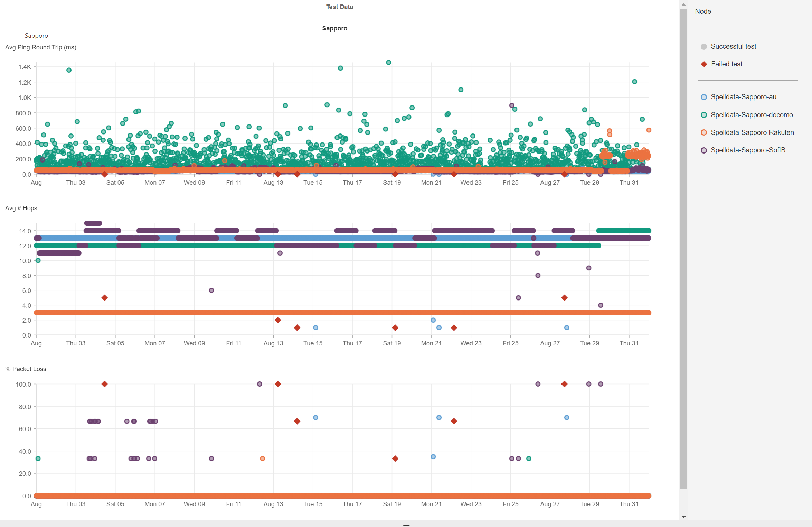
Task: Click Rakuten orange packet loss point near Aug 13
Action: coord(262,459)
